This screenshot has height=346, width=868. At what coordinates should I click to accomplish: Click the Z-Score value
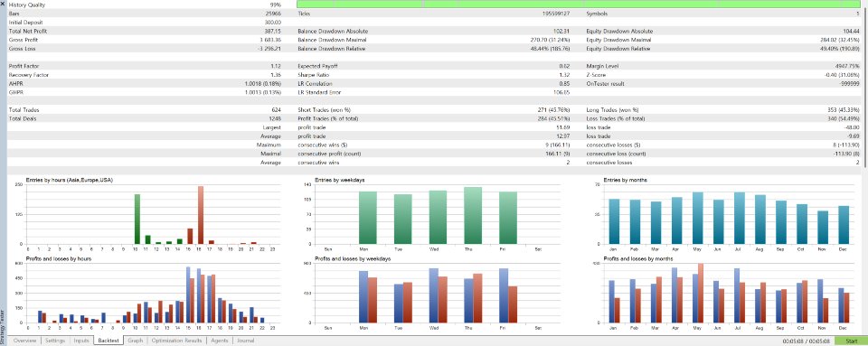point(842,75)
